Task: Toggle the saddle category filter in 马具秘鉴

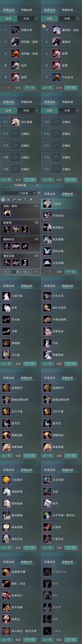Action: coord(14,199)
